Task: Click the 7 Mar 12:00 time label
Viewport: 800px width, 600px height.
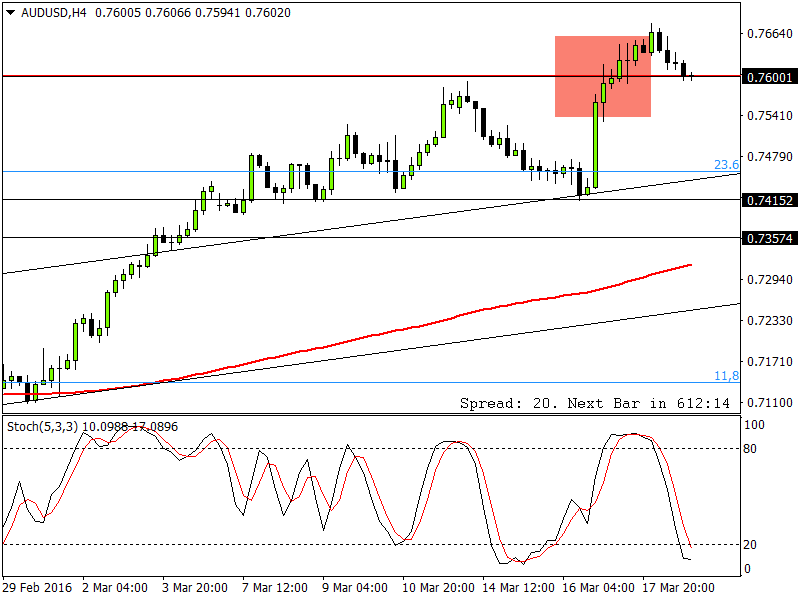Action: (275, 588)
